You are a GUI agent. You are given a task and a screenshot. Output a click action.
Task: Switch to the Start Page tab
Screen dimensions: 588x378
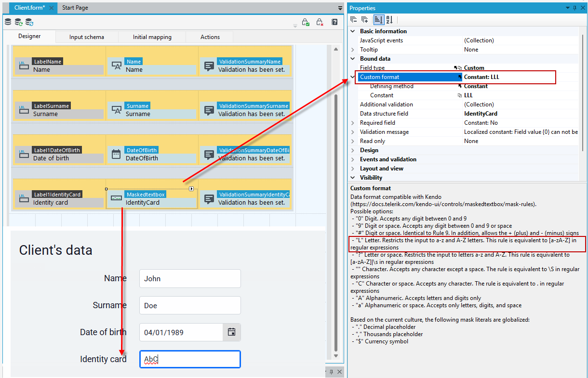[x=75, y=8]
